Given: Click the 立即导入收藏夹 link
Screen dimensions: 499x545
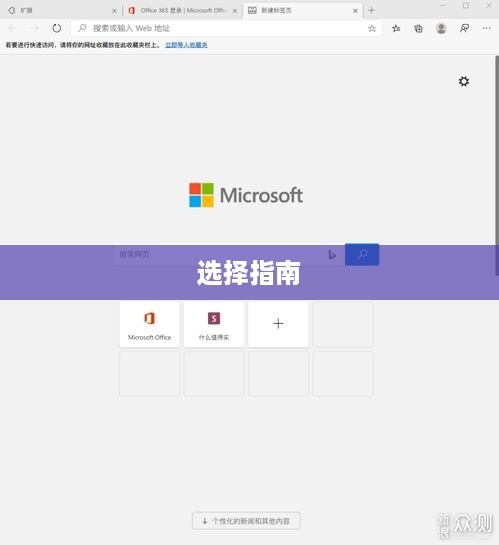Looking at the screenshot, I should tap(186, 45).
